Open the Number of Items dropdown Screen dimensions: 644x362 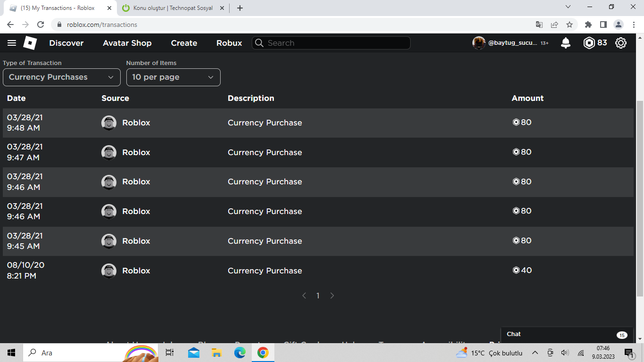point(173,77)
